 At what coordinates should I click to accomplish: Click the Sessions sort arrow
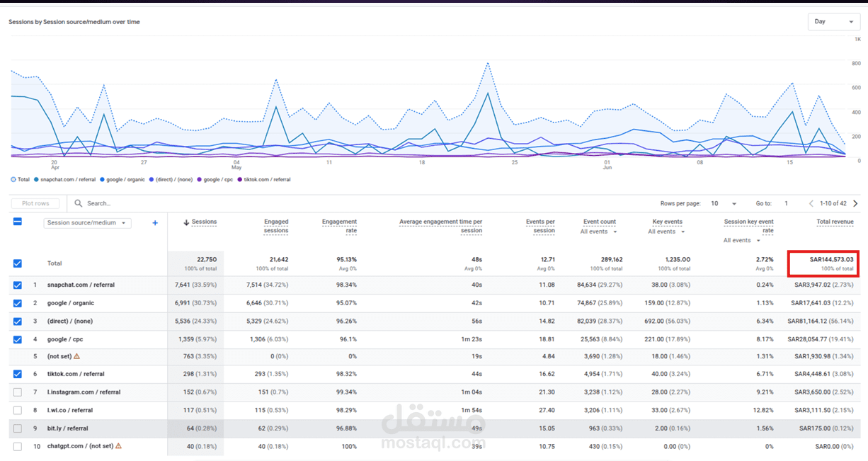pos(186,222)
